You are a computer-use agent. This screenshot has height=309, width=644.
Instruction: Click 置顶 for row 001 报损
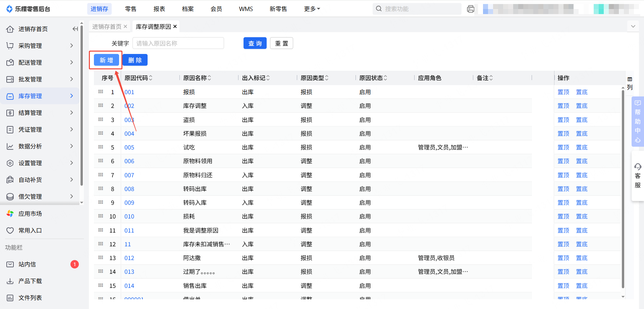pyautogui.click(x=563, y=92)
